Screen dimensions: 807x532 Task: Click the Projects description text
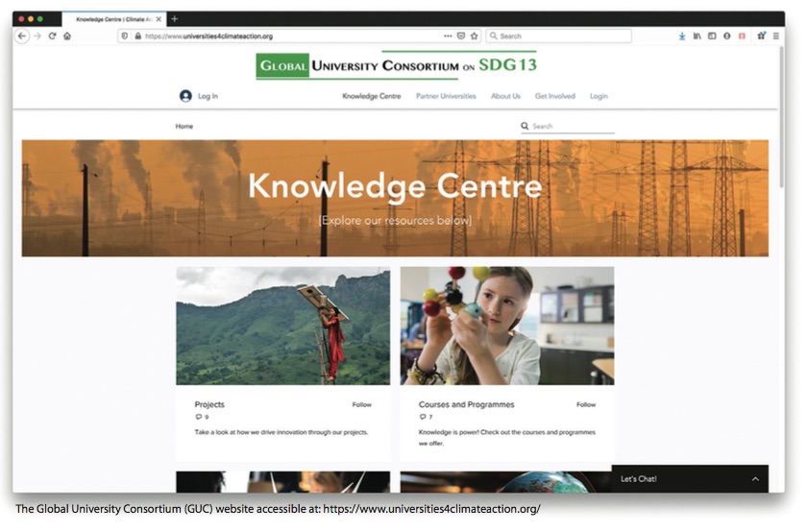coord(281,432)
